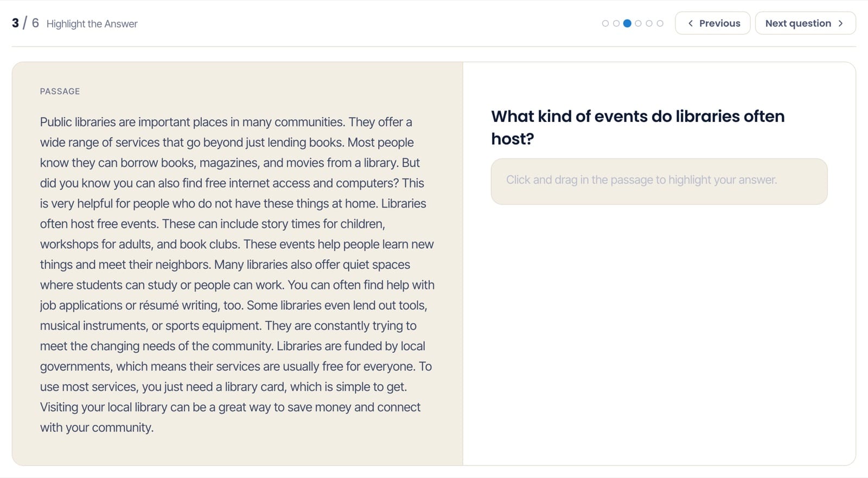The height and width of the screenshot is (478, 868).
Task: Select the sixth progress dot
Action: pos(660,23)
